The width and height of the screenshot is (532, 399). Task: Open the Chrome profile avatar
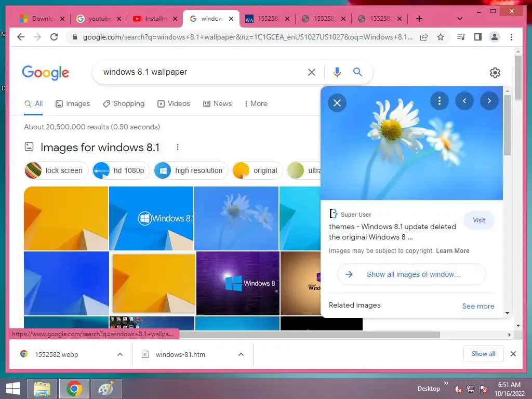click(x=495, y=37)
